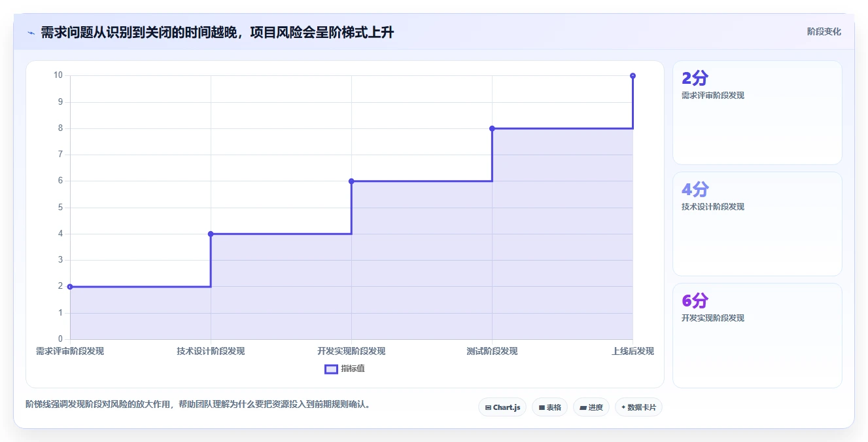Click the data point at value 4
The image size is (868, 442).
pyautogui.click(x=211, y=234)
